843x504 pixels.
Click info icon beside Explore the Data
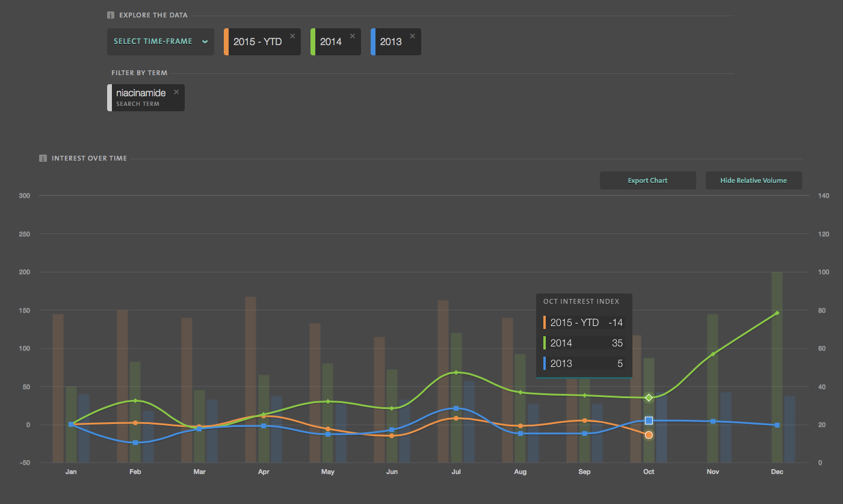(111, 15)
